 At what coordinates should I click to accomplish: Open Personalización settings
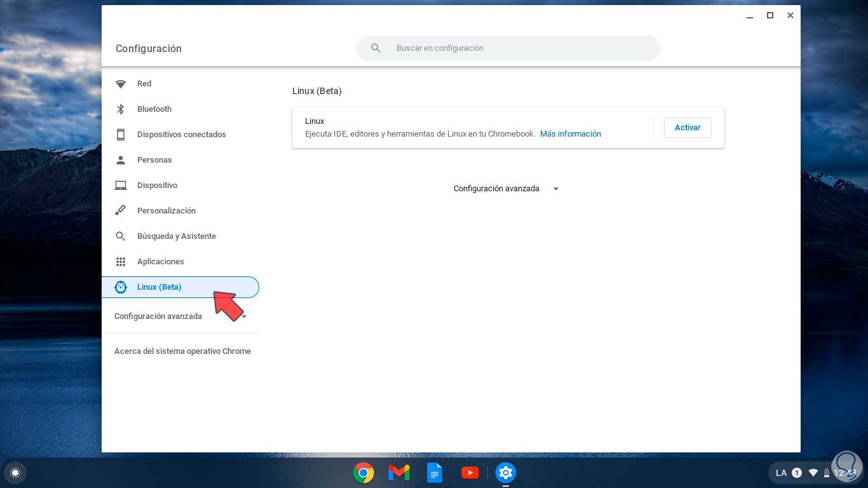[x=180, y=211]
